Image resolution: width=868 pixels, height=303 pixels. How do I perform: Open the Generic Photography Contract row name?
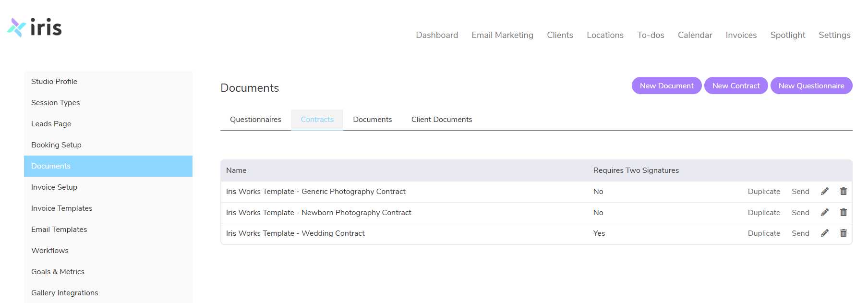coord(315,192)
